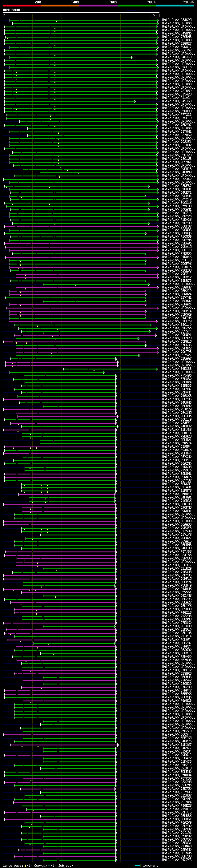Select the UniRef100_A4RA46 hit label
The image size is (197, 868).
click(177, 257)
